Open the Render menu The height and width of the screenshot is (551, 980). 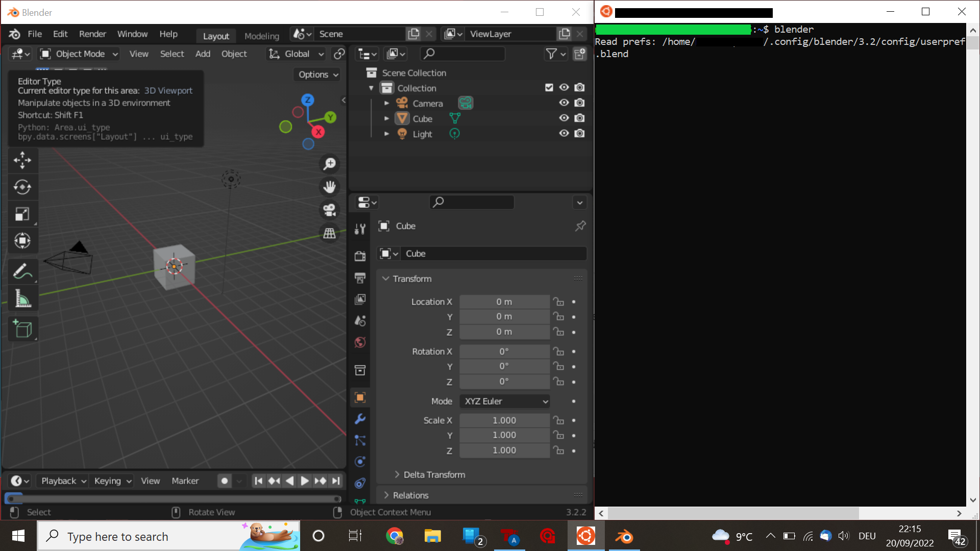coord(92,34)
